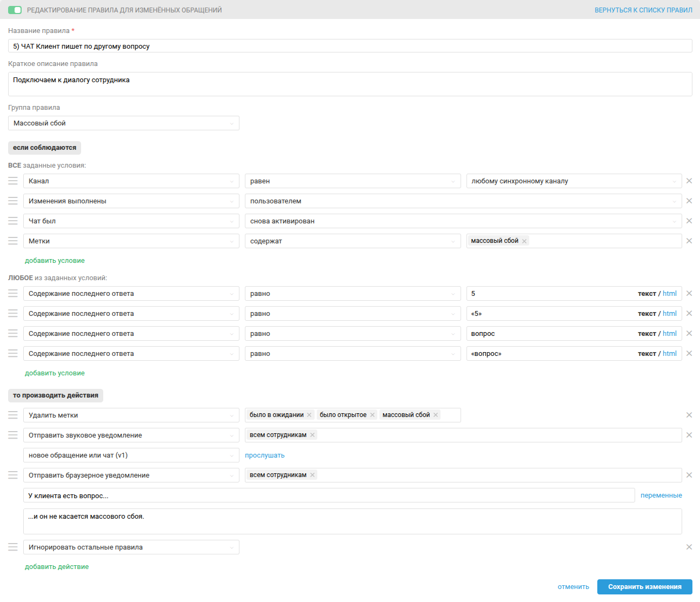Click 'Вернуться к списку правил' link

[x=643, y=10]
